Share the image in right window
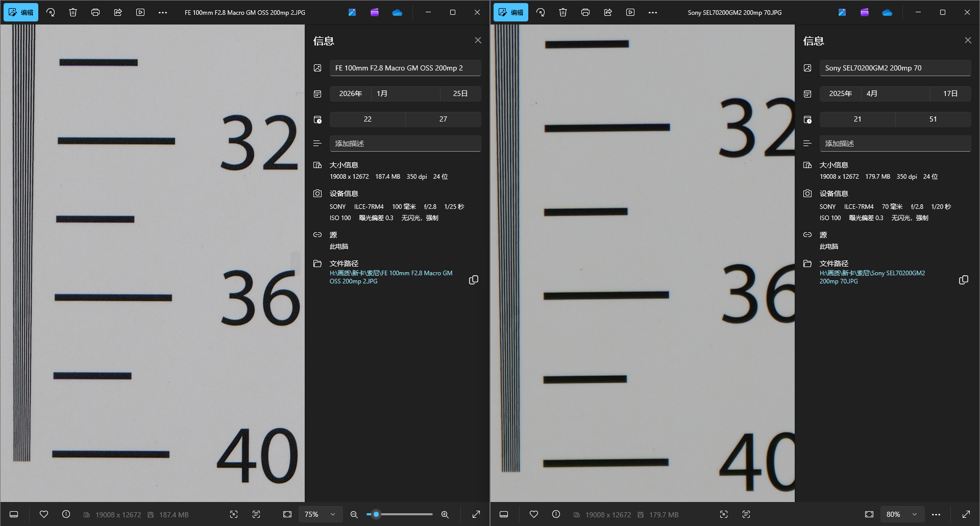The image size is (980, 526). [x=608, y=12]
